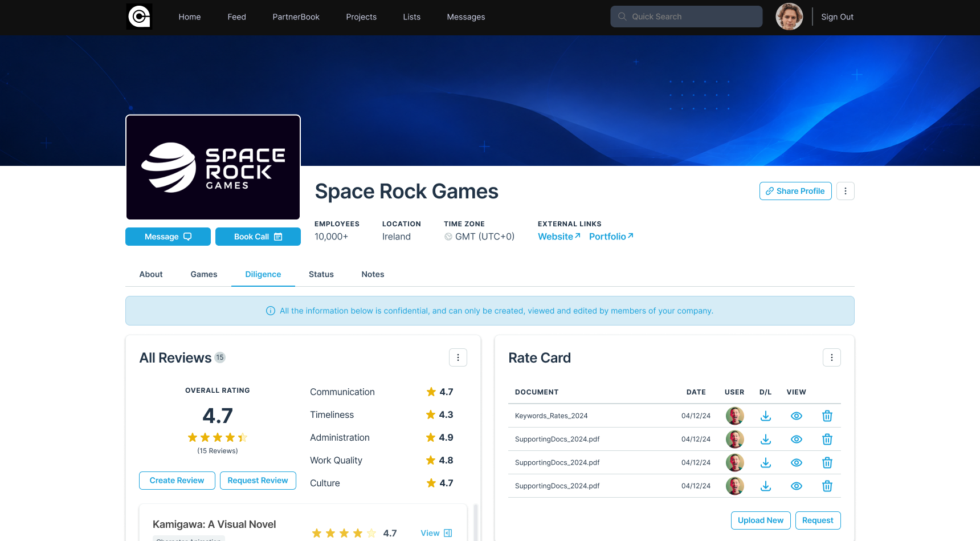Viewport: 980px width, 541px height.
Task: Delete the Keywords_Rates_2024 document
Action: pyautogui.click(x=827, y=416)
